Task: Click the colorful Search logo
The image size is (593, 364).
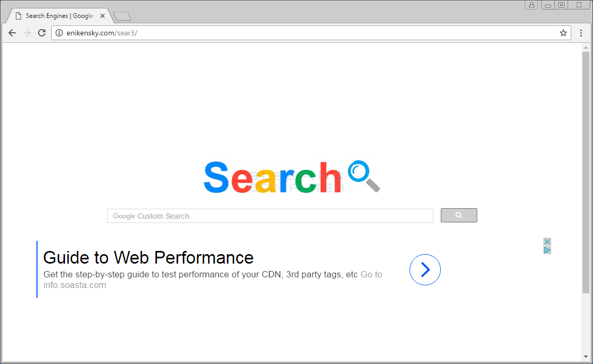Action: pyautogui.click(x=273, y=178)
